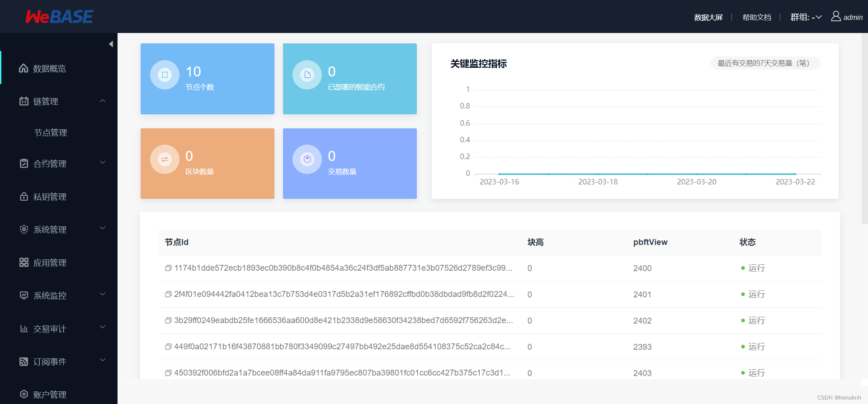Viewport: 868px width, 404px height.
Task: Click the 块高 column header
Action: click(535, 242)
